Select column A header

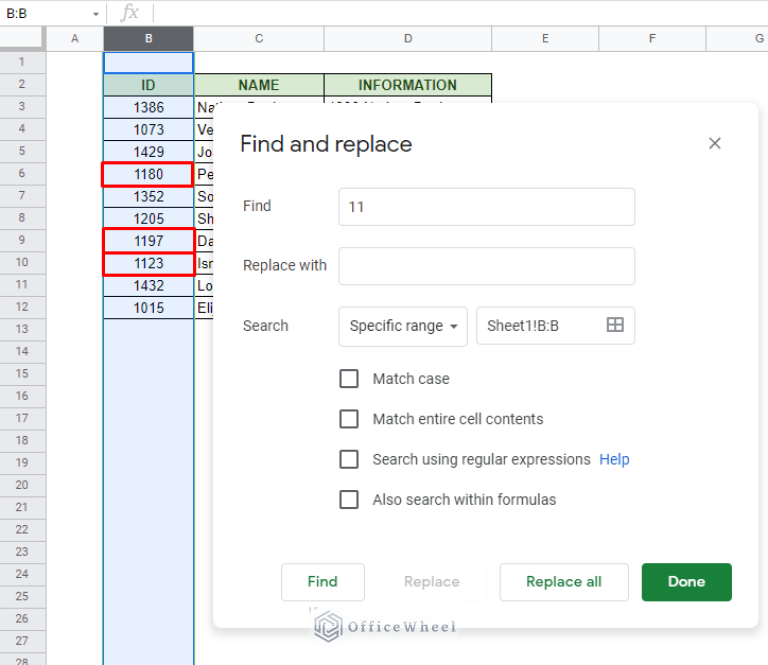coord(75,39)
